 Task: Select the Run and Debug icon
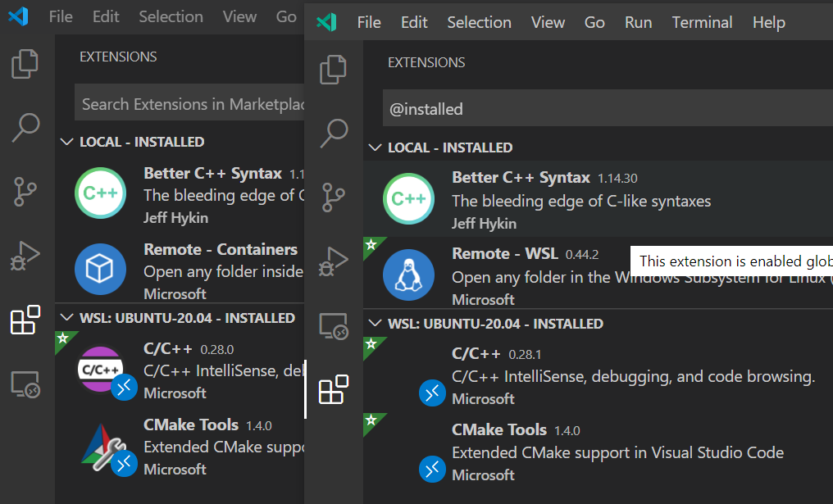[334, 261]
